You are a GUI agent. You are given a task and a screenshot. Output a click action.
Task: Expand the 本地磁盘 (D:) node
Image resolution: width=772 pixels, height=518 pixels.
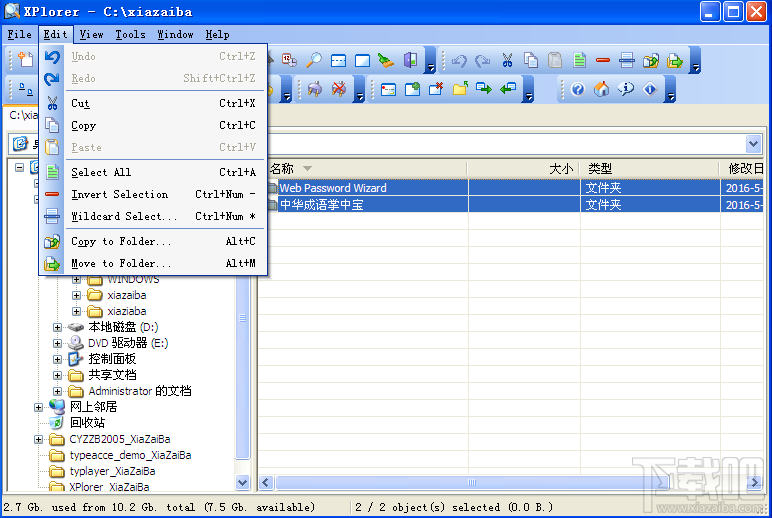point(57,327)
